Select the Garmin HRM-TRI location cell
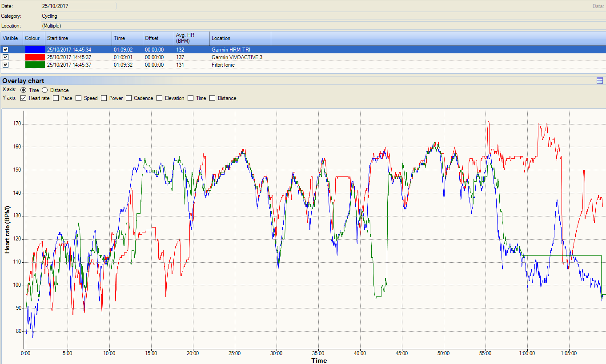 click(x=241, y=49)
